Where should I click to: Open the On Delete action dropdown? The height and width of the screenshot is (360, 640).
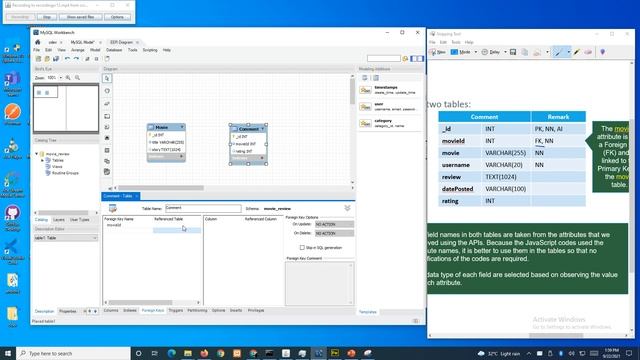334,233
